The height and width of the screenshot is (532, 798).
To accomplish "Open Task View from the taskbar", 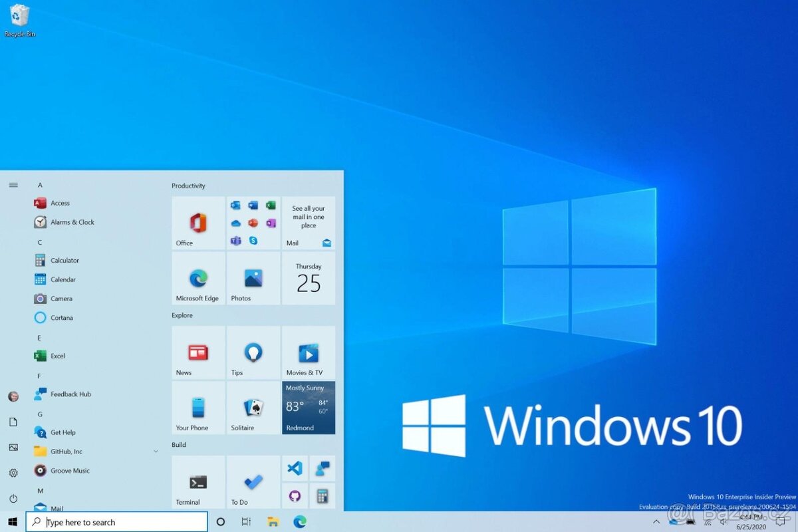I will [x=245, y=522].
